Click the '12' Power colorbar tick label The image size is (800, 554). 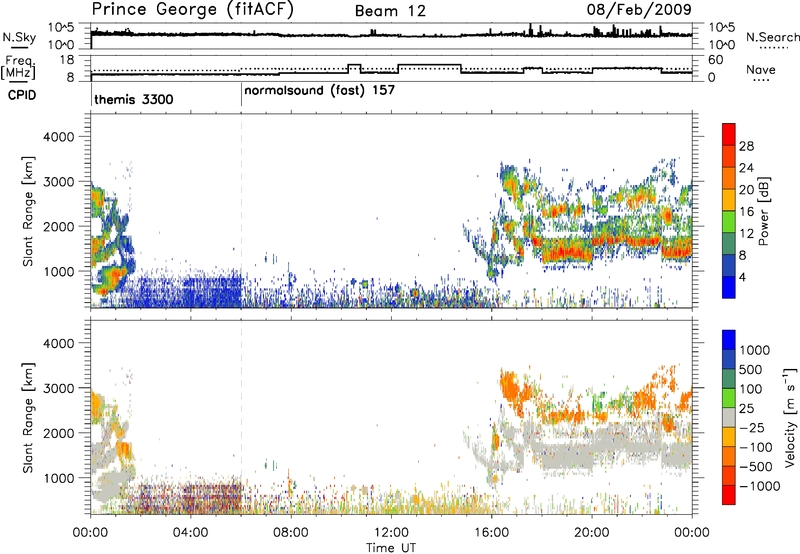coord(746,233)
